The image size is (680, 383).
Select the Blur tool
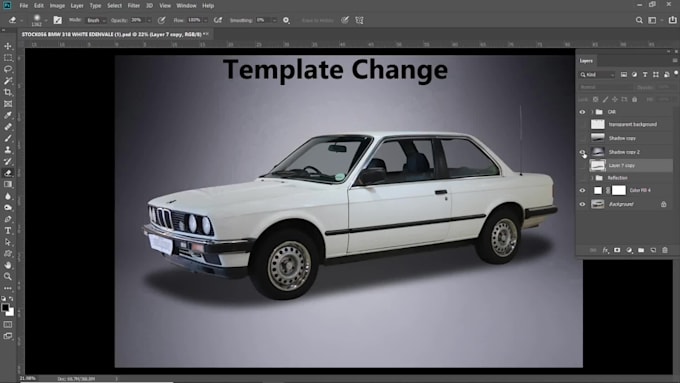(x=8, y=196)
